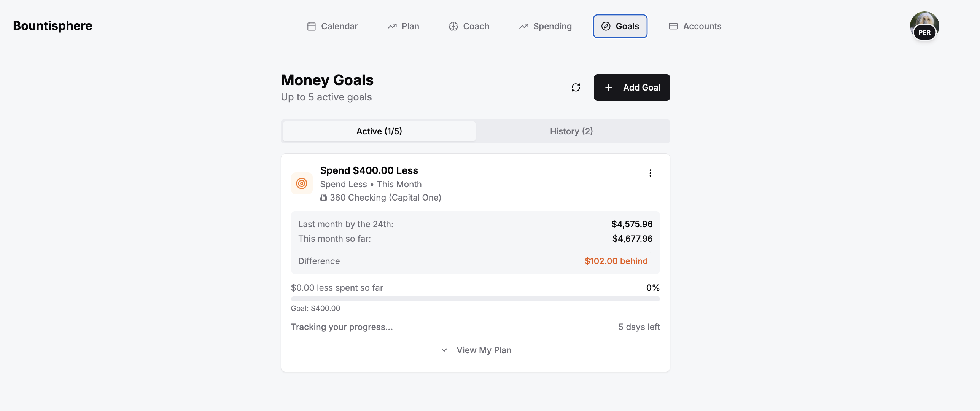The height and width of the screenshot is (411, 980).
Task: Switch to the History (2) tab
Action: 571,131
